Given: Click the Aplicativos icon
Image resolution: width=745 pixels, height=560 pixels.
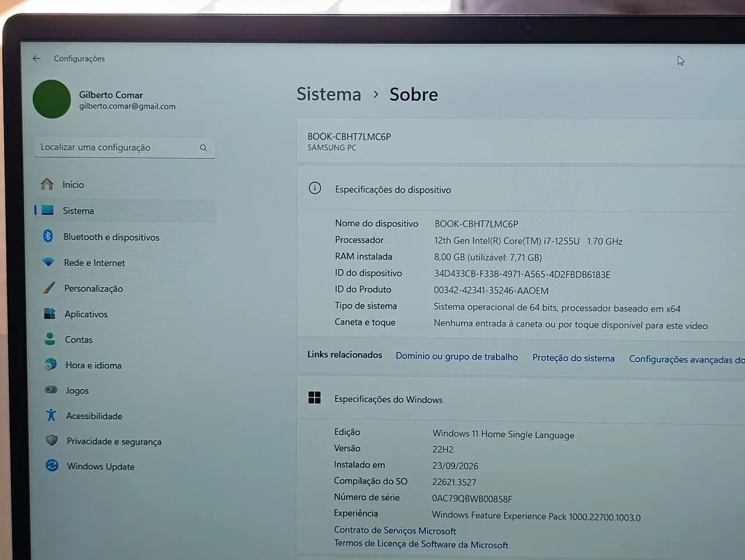Looking at the screenshot, I should point(50,313).
